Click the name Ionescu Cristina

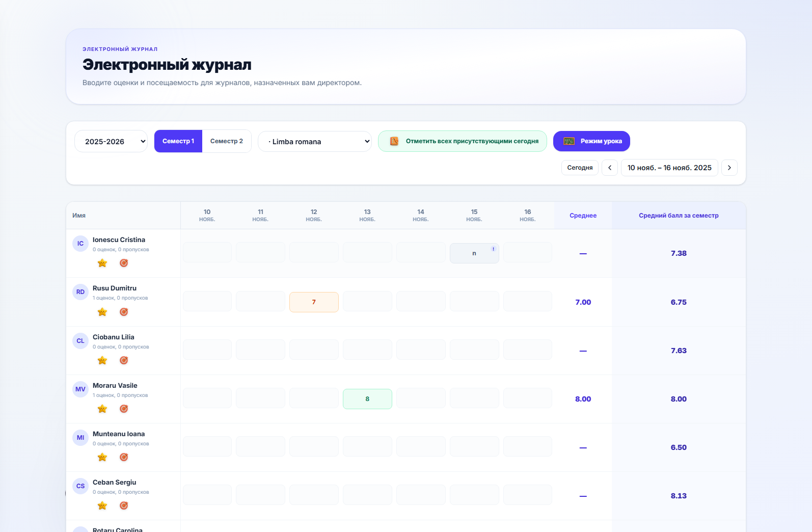(x=119, y=240)
